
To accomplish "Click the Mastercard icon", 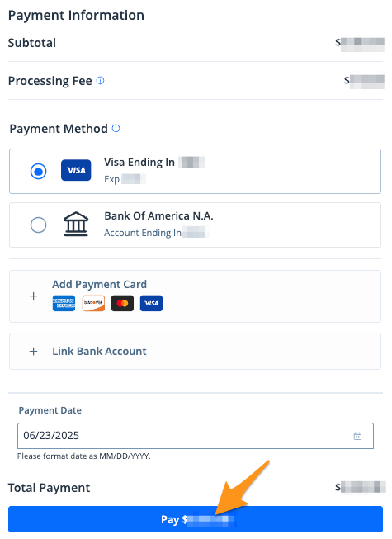I will click(122, 303).
